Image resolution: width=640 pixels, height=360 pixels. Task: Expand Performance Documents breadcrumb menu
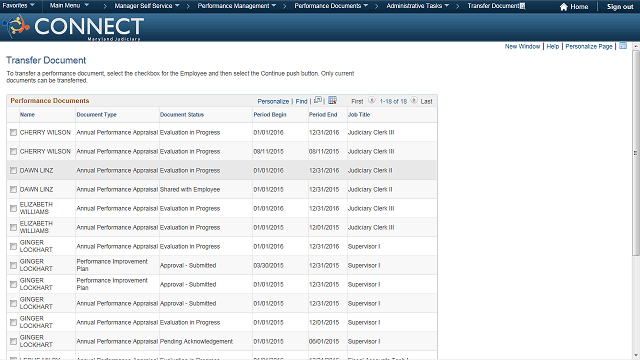(x=331, y=6)
